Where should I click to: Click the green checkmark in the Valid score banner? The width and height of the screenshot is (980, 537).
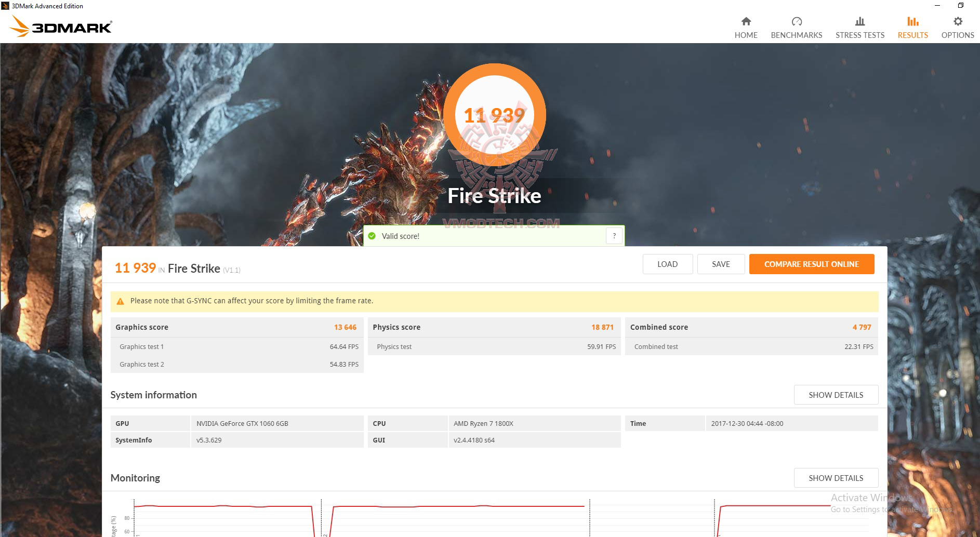coord(372,235)
